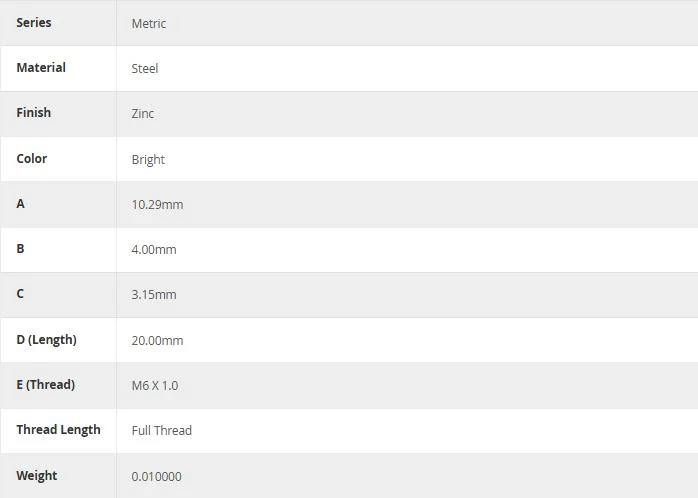Select the 20.00mm length value
Viewport: 698px width, 498px height.
point(157,340)
